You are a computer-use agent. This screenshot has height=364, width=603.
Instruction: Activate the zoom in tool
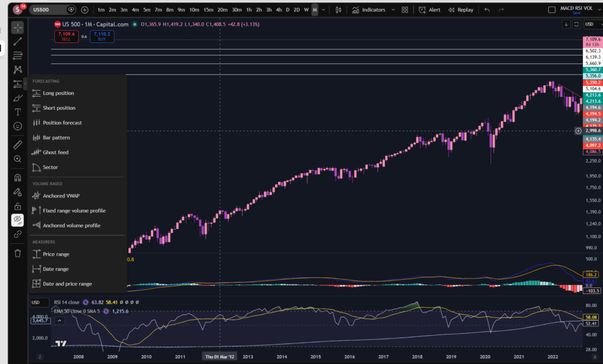[18, 159]
